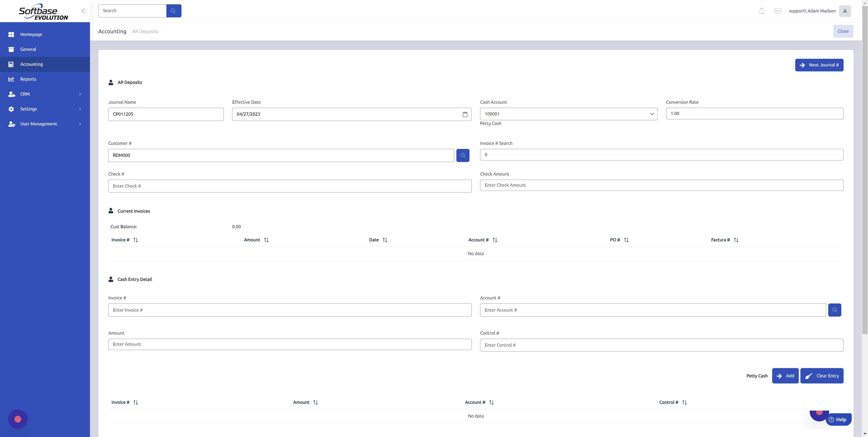Click the Cash Entry Detail heading
868x437 pixels.
134,279
